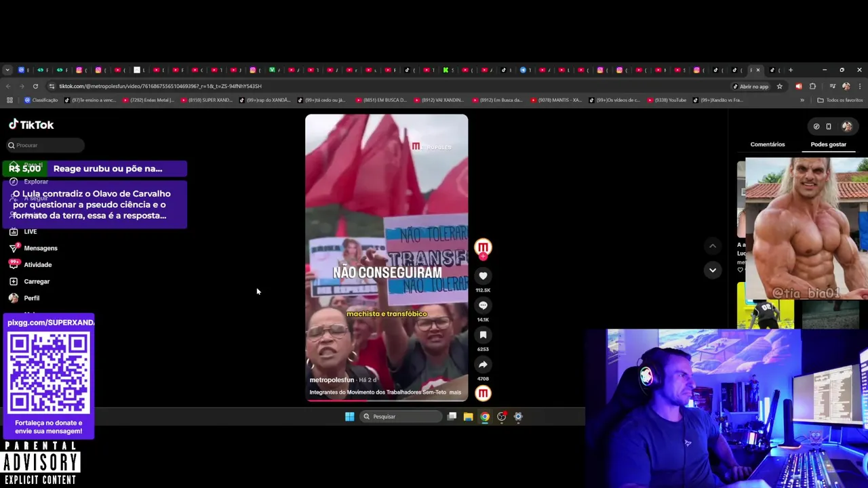Reload the page in Chrome
The height and width of the screenshot is (488, 868).
coord(35,86)
